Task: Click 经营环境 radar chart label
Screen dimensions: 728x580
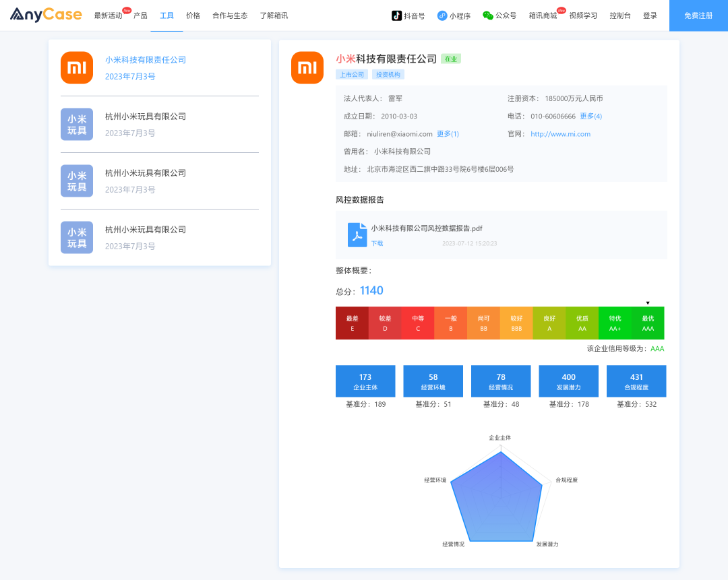Action: (x=435, y=480)
